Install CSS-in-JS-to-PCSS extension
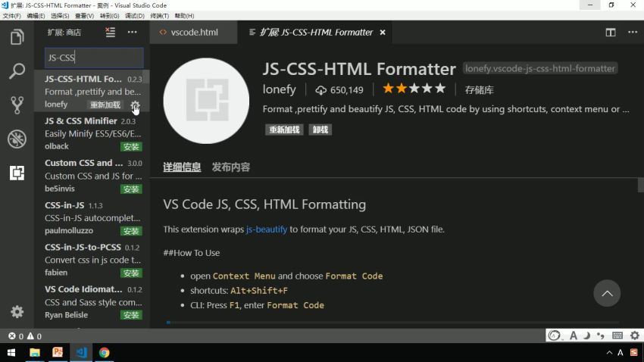The image size is (644, 362). [131, 273]
